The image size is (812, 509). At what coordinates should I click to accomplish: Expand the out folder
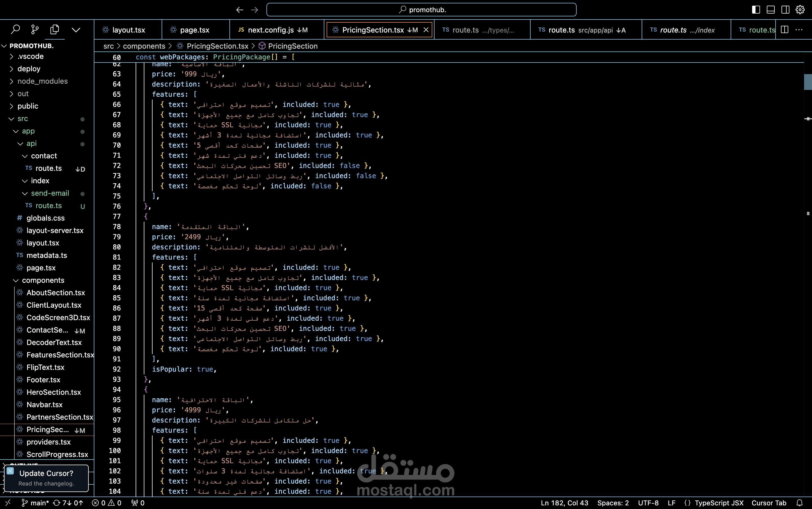pyautogui.click(x=23, y=94)
